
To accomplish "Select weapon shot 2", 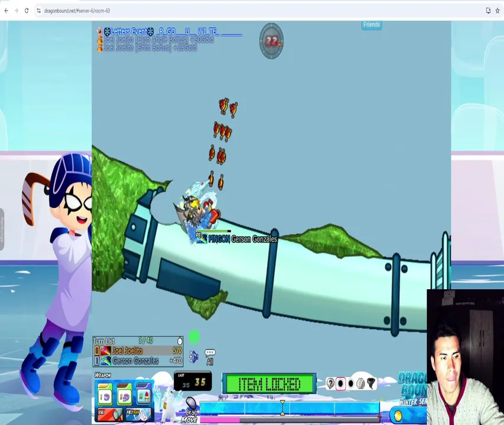I will [x=124, y=394].
